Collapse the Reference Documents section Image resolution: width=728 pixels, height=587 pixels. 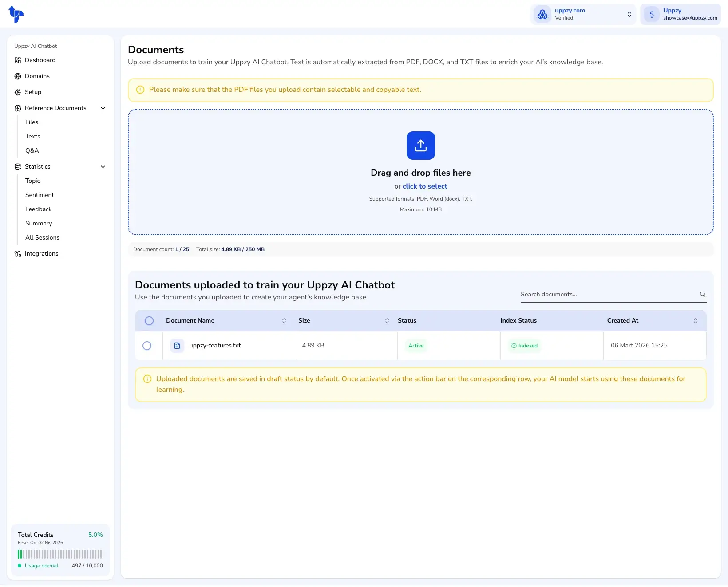point(103,108)
